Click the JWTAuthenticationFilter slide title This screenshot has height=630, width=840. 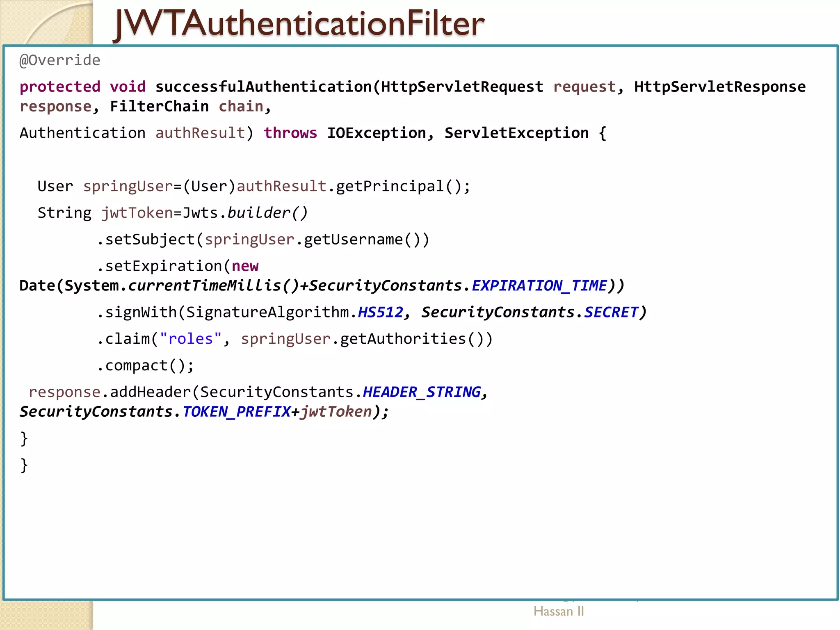[x=299, y=24]
